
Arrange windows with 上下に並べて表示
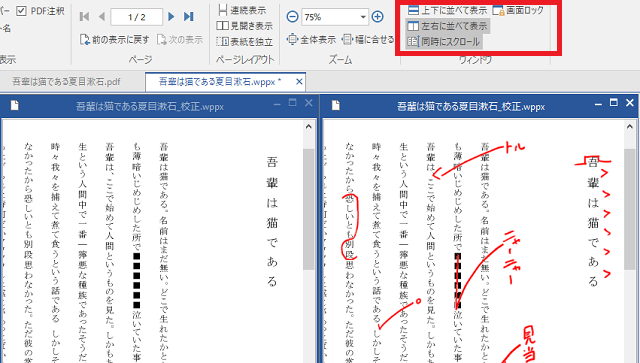click(448, 10)
